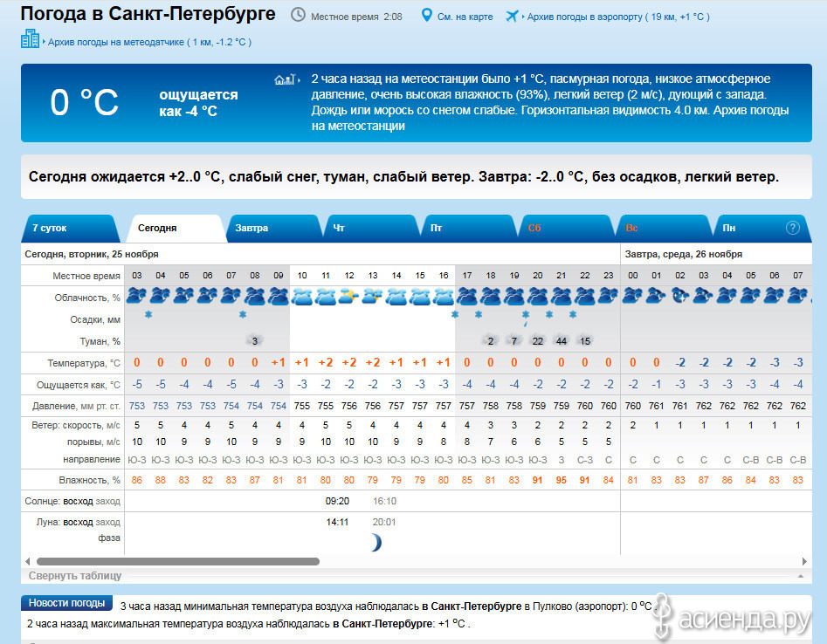Click the airplane icon for airport weather archive

coord(512,16)
